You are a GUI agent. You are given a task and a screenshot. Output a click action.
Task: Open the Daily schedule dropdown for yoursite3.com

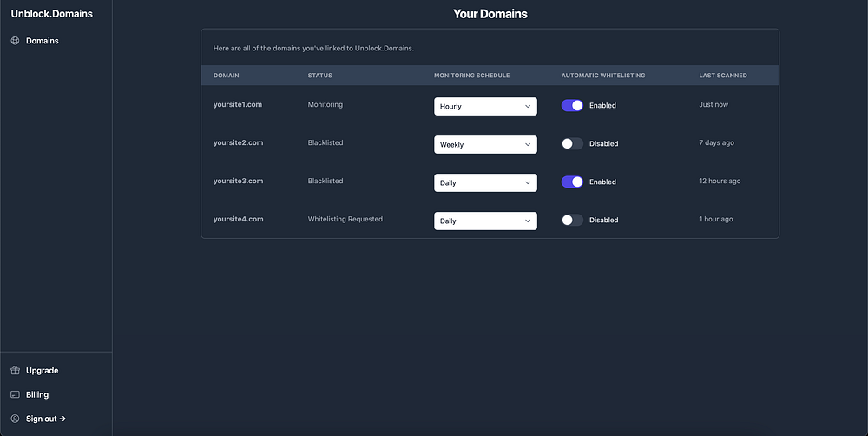click(485, 182)
